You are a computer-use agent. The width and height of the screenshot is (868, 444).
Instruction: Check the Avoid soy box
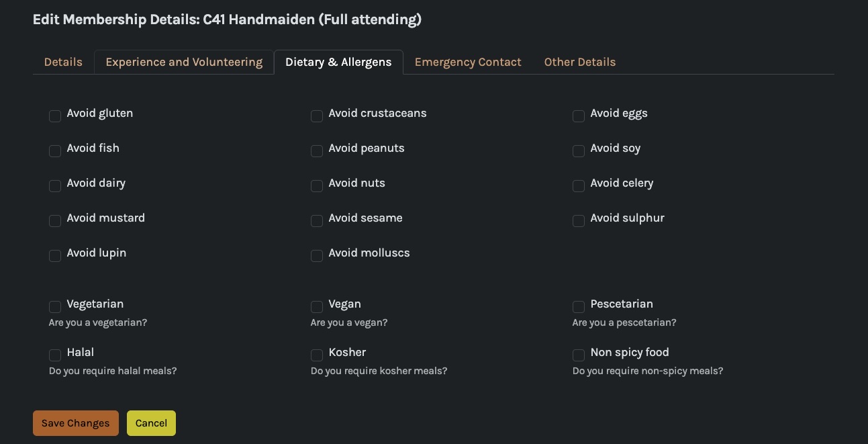(x=579, y=151)
